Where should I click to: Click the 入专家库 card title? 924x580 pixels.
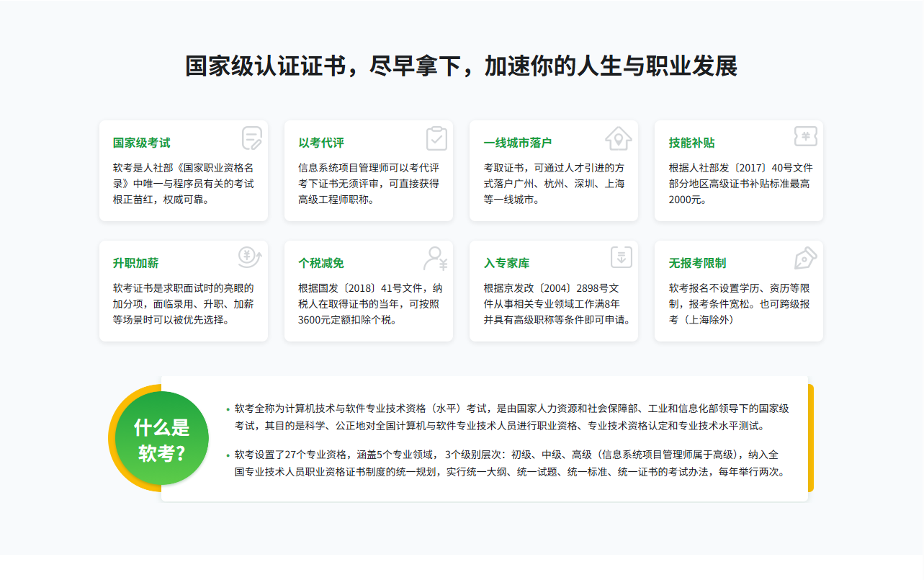click(x=506, y=263)
